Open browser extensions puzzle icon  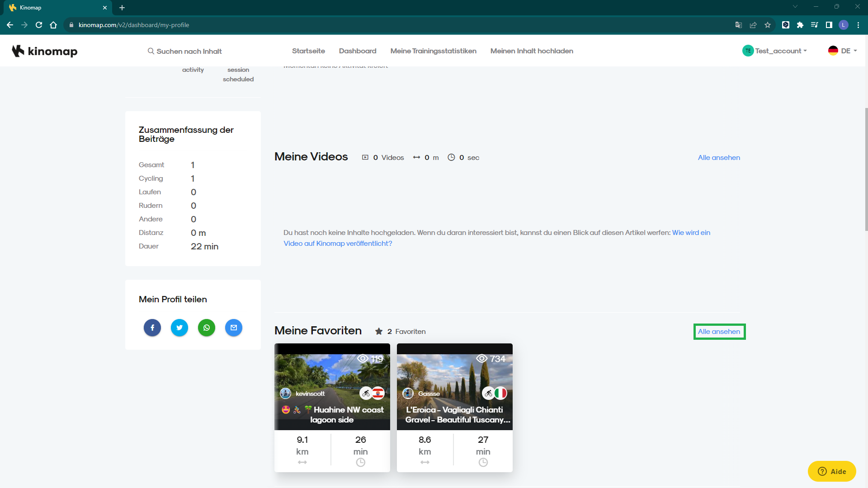click(x=800, y=25)
